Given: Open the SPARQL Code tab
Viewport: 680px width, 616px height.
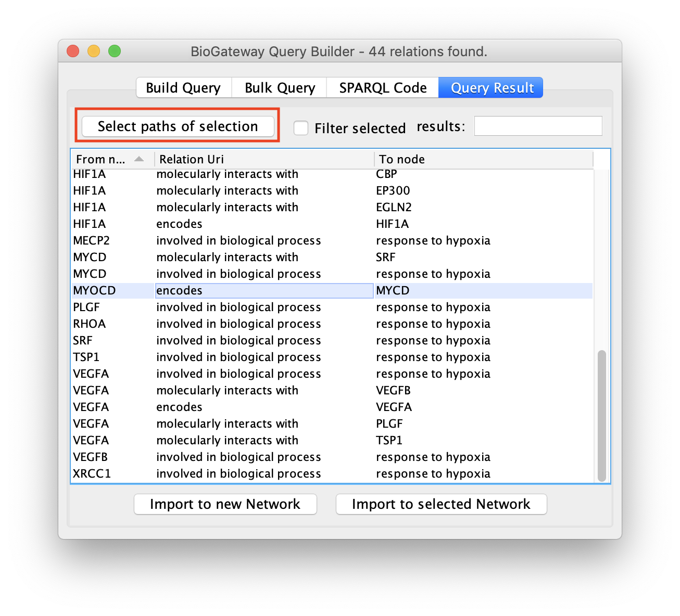Looking at the screenshot, I should 383,87.
